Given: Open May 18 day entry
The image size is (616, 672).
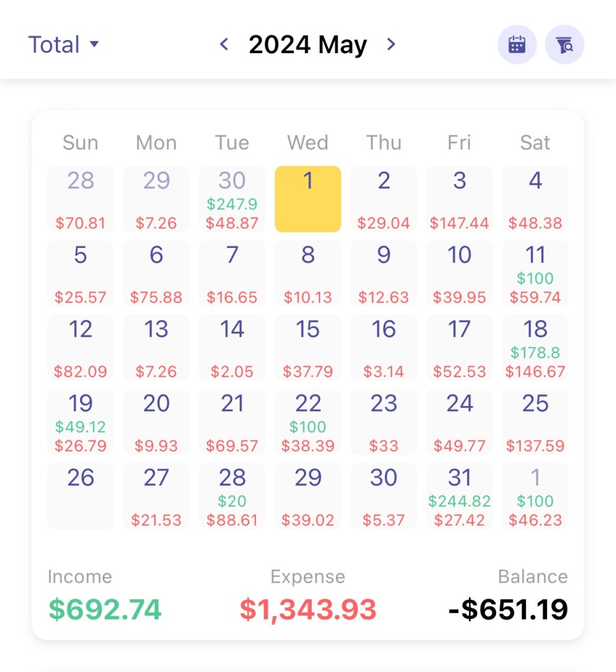Looking at the screenshot, I should point(535,348).
